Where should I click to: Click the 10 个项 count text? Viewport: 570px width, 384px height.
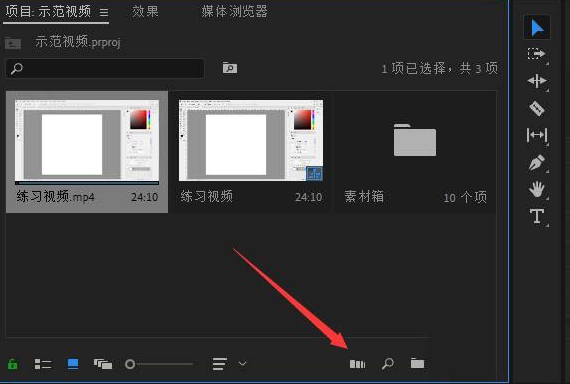(465, 197)
